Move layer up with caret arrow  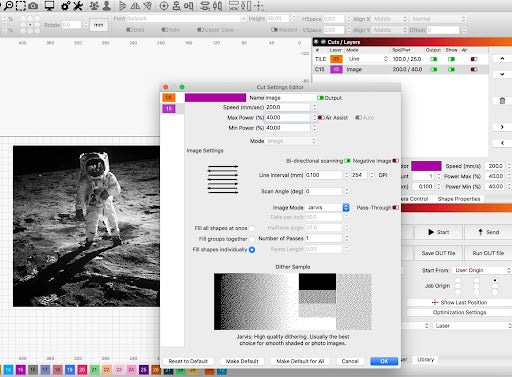(502, 58)
